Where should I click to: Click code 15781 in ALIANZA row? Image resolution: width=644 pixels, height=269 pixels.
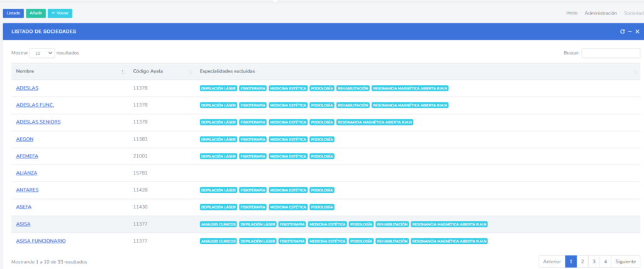[140, 173]
